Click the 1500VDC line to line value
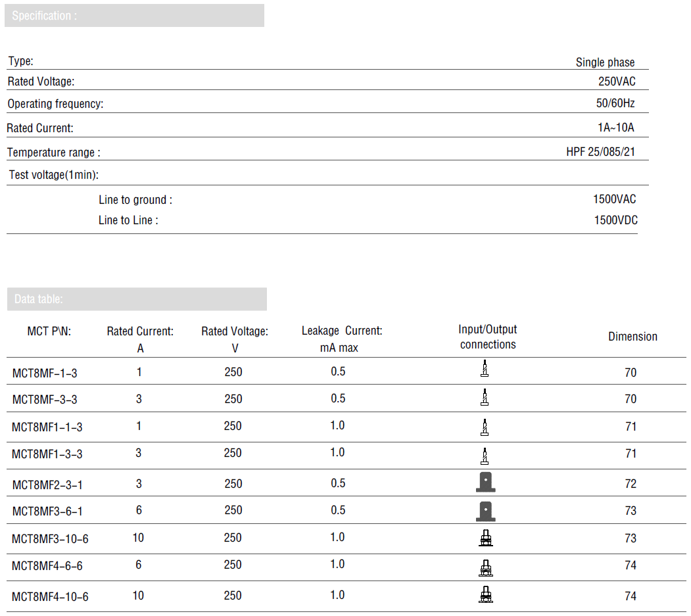 coord(615,220)
